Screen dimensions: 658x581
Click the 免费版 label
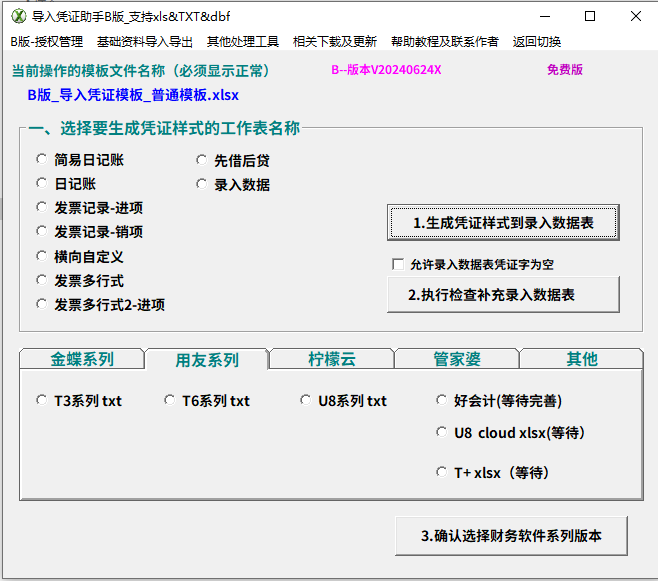pos(565,70)
